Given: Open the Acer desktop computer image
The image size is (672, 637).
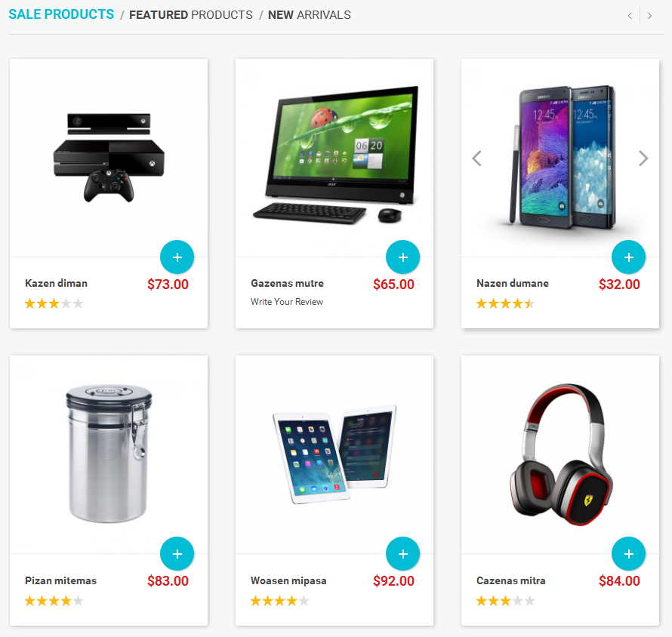Looking at the screenshot, I should [335, 155].
